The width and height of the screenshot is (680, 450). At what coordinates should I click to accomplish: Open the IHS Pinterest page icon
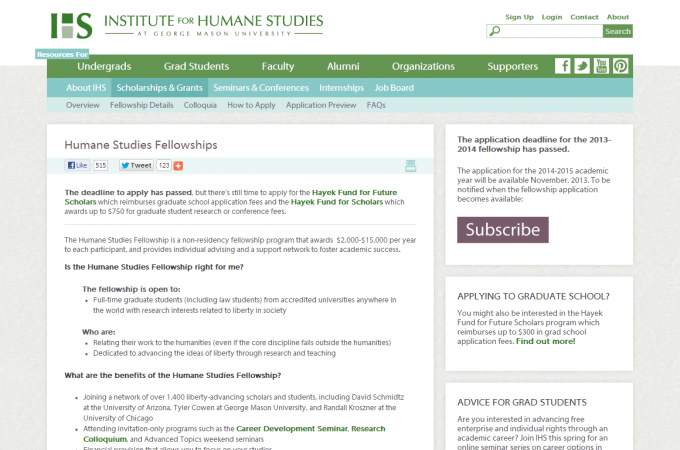click(621, 66)
